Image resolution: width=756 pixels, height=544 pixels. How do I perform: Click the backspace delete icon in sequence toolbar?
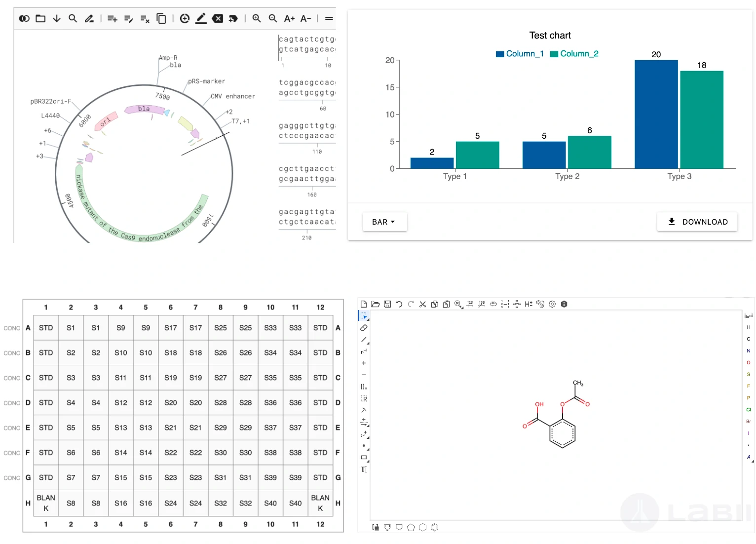[x=217, y=19]
